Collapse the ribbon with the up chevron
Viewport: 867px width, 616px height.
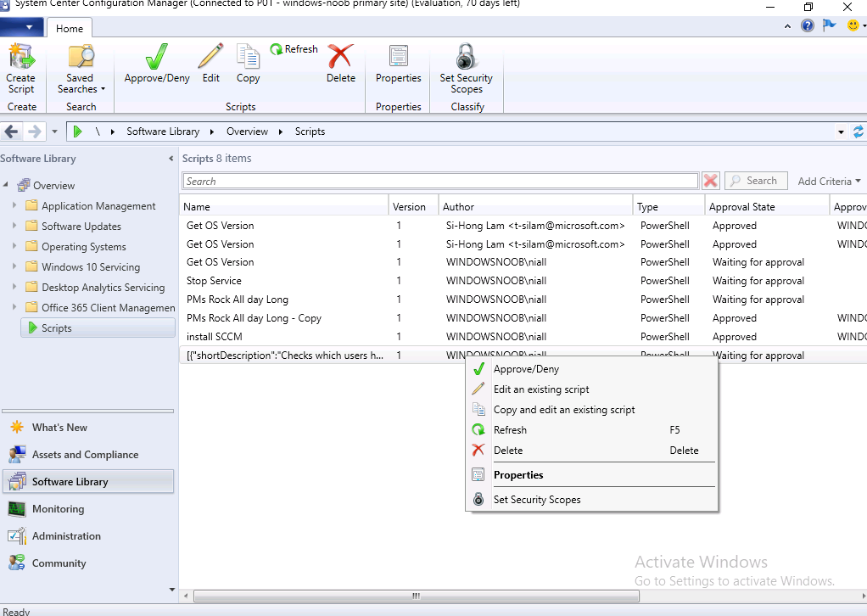[x=787, y=26]
